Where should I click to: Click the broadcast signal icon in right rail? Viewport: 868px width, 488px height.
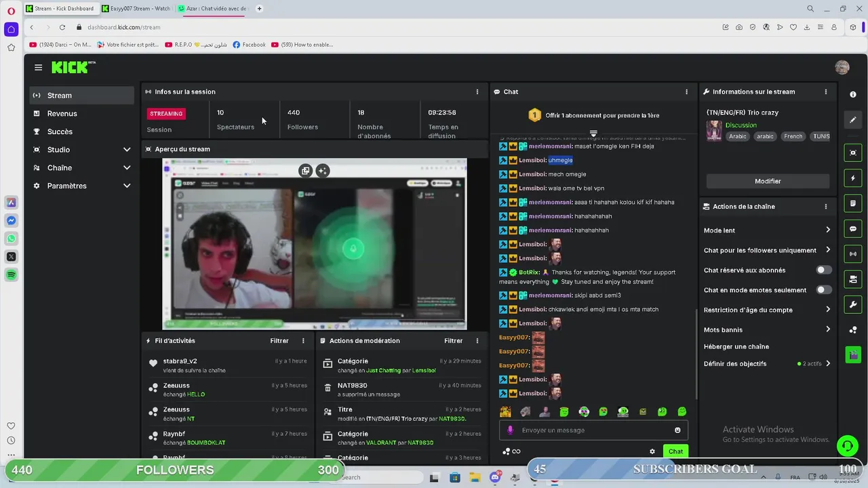(853, 253)
